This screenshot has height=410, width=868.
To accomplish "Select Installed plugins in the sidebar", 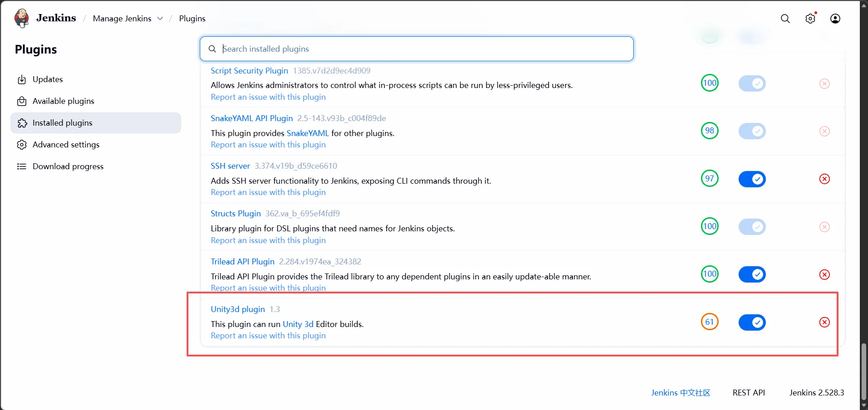I will [x=96, y=123].
